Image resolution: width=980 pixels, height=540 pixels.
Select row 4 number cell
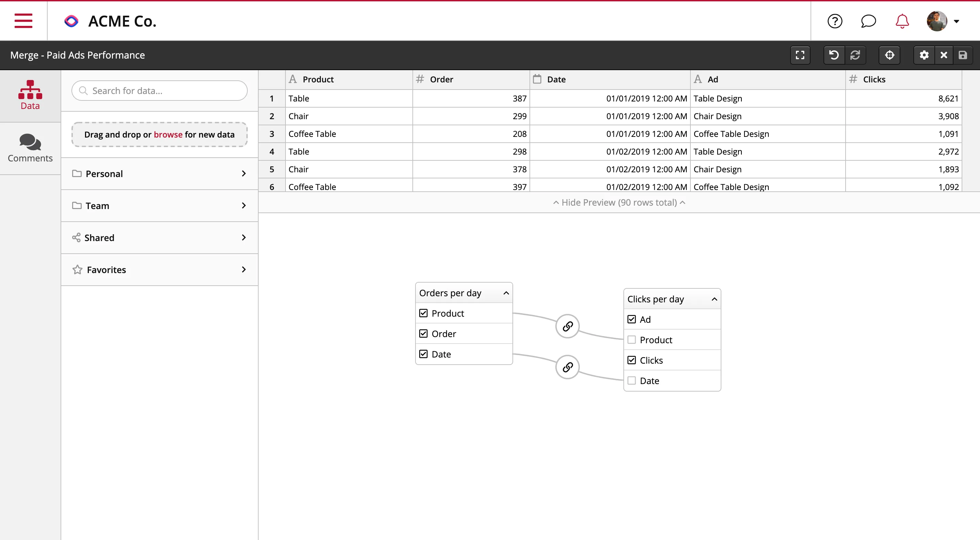pyautogui.click(x=272, y=152)
